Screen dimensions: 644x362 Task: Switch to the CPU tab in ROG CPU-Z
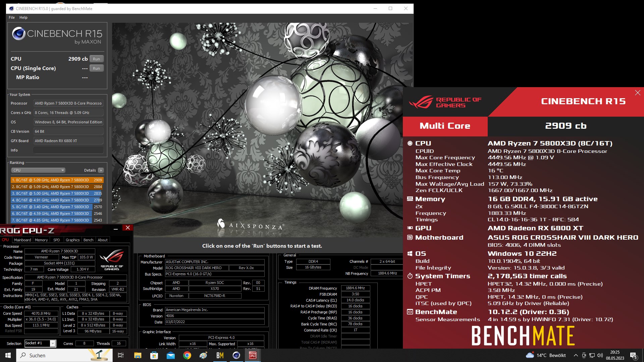click(5, 240)
